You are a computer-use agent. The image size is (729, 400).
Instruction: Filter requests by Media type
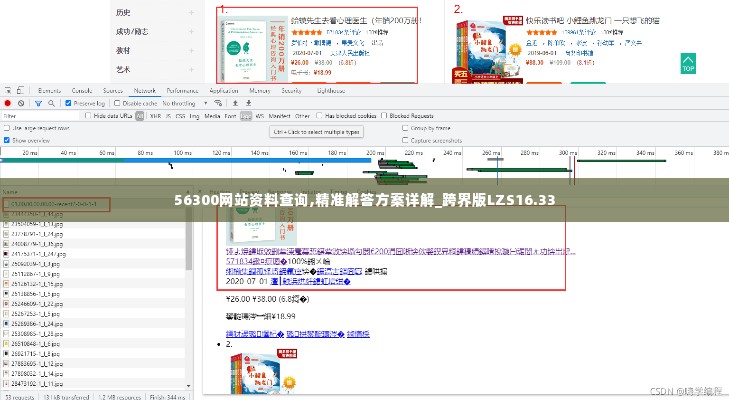[212, 116]
